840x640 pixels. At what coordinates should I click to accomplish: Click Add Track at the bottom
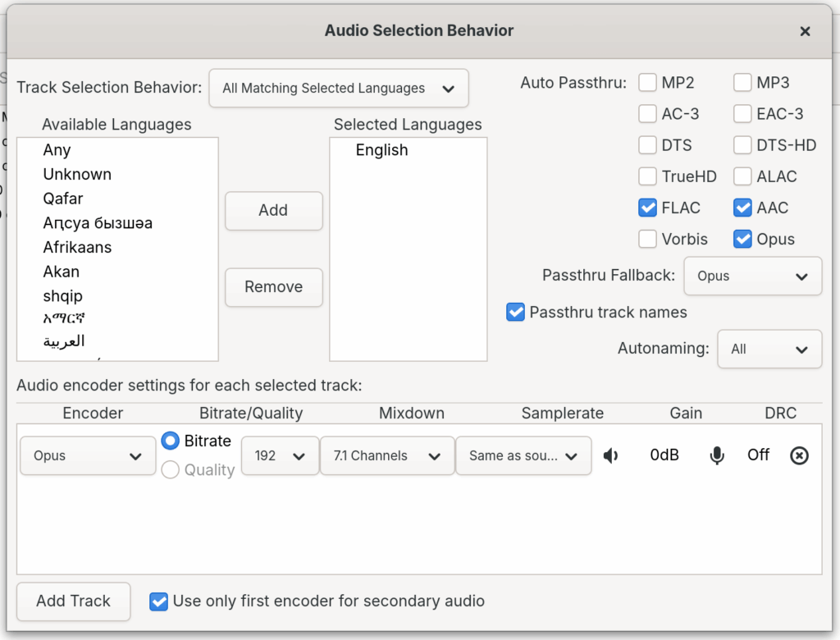point(73,601)
